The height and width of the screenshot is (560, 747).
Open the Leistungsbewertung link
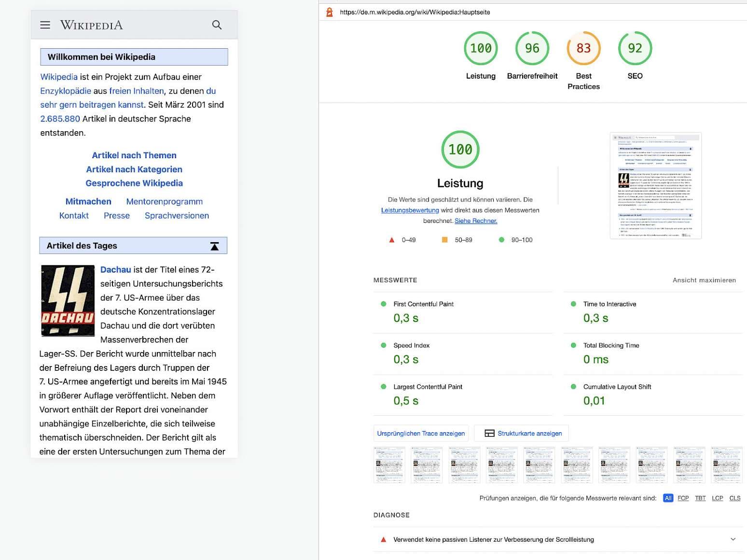coord(410,210)
